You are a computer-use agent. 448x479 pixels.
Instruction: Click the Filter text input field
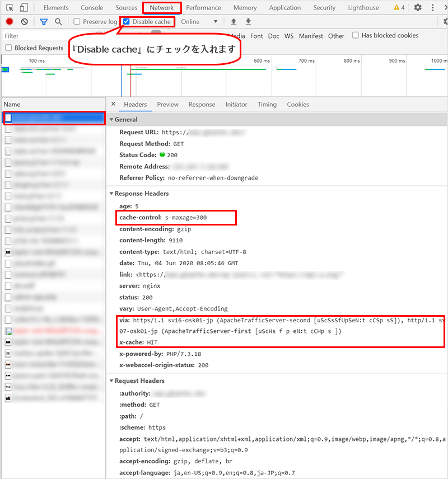(x=34, y=36)
